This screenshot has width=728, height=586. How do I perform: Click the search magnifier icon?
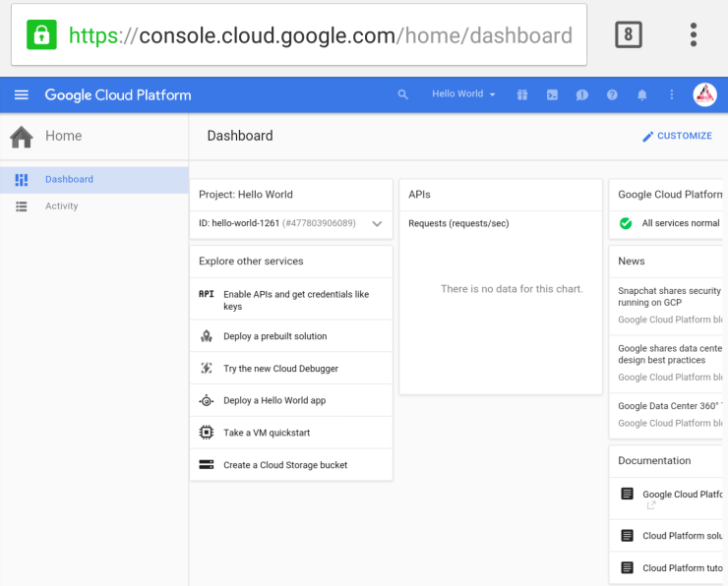tap(402, 95)
